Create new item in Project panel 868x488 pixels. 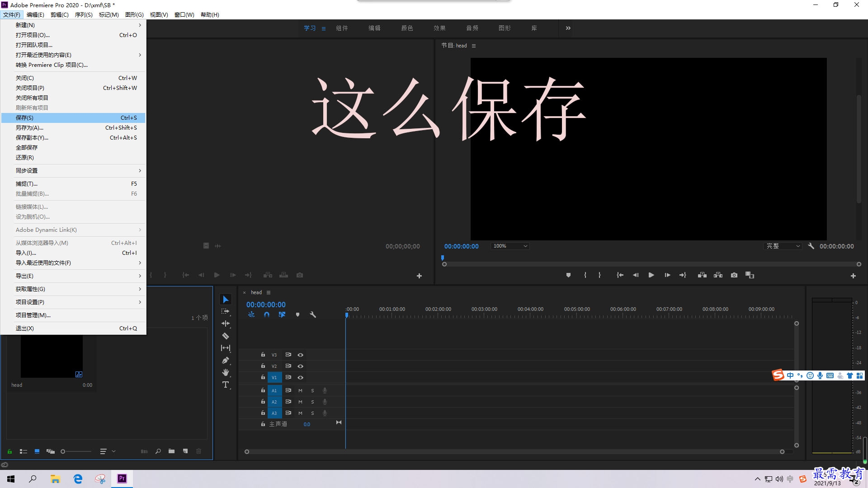(185, 451)
